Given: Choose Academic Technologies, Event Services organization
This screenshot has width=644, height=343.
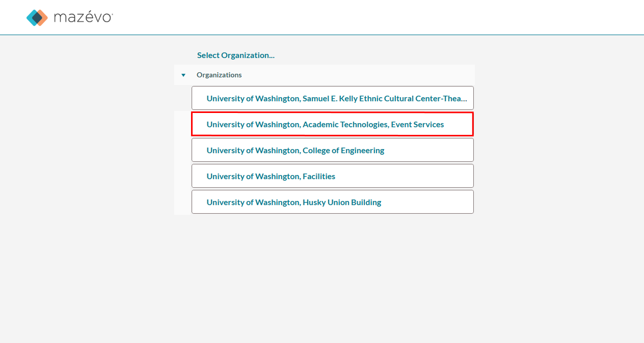Looking at the screenshot, I should 333,124.
